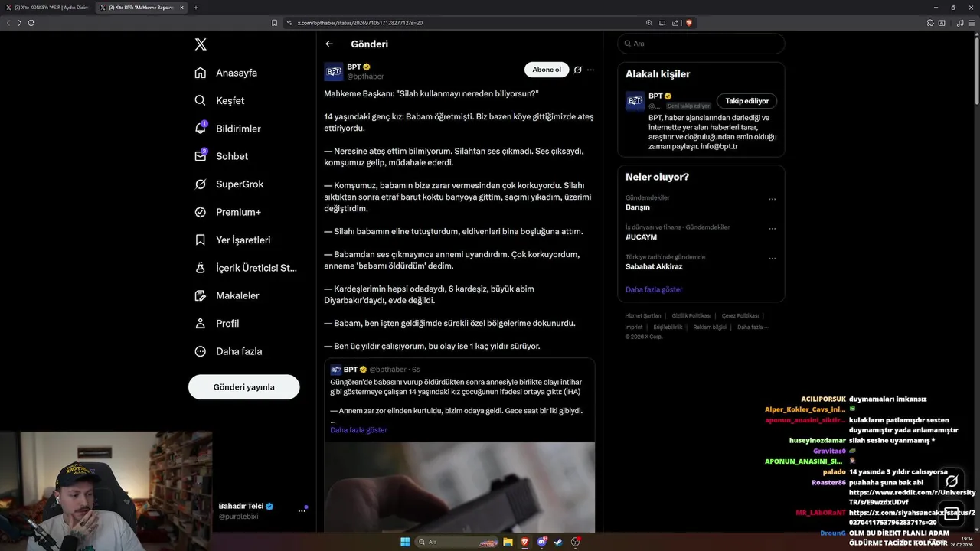Click the X logo in sidebar

(201, 44)
